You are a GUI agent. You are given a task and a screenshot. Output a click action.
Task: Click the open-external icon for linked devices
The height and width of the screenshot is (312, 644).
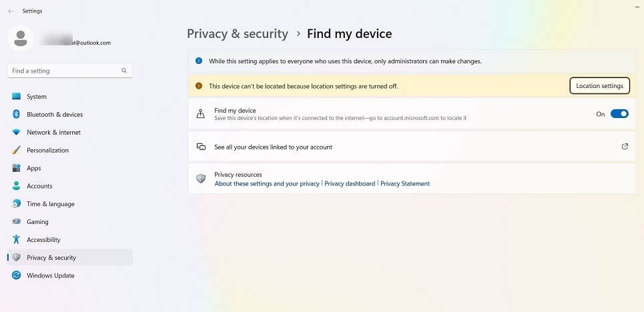pos(625,147)
